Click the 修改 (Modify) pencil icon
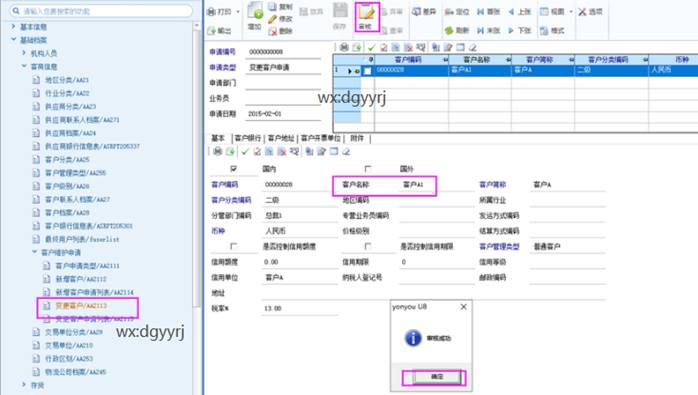 (272, 19)
